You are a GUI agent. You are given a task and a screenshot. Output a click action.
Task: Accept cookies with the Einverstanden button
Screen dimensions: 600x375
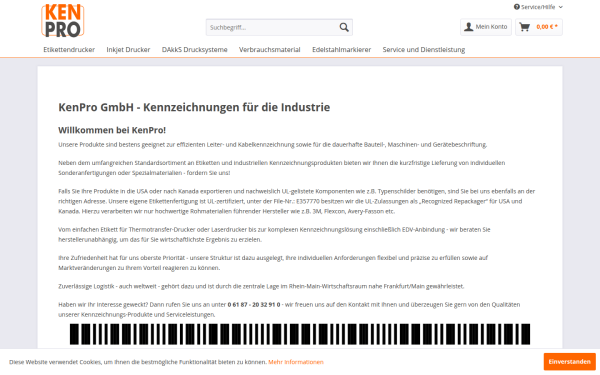(569, 362)
